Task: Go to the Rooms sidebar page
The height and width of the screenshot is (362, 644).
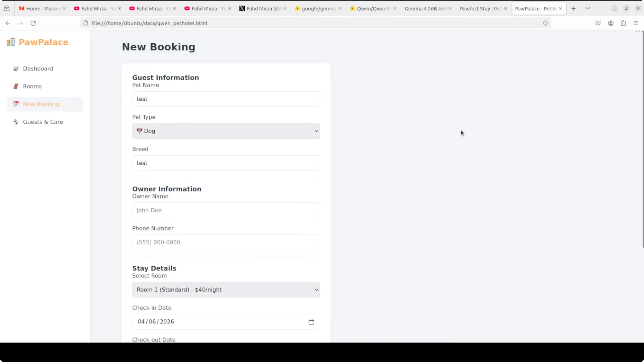Action: click(x=32, y=86)
